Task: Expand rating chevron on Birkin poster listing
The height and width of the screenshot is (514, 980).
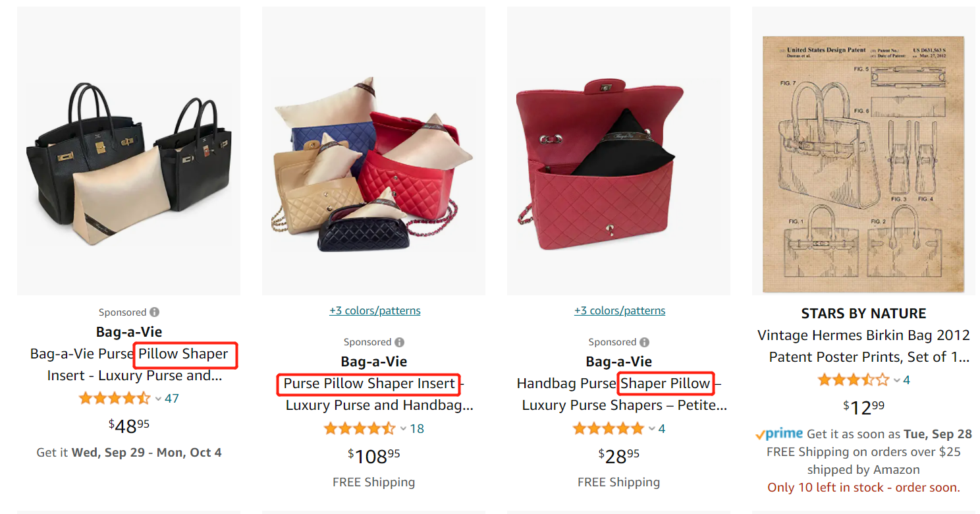Action: coord(896,380)
